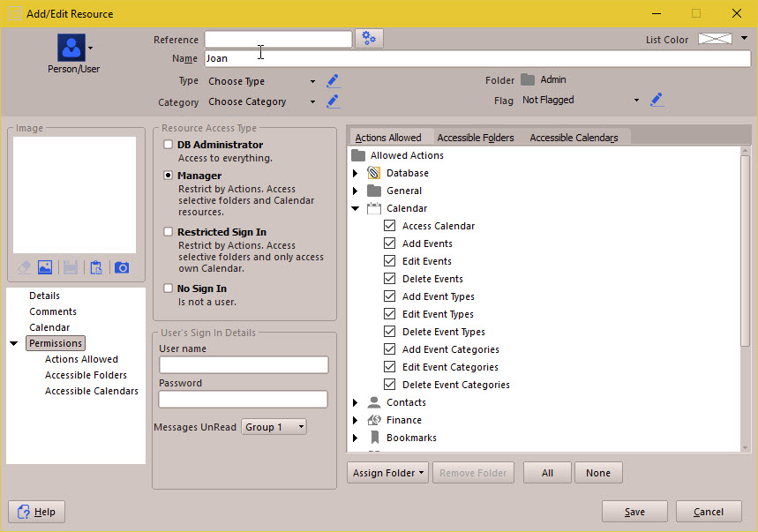
Task: Click the pencil icon next to Category
Action: [333, 101]
